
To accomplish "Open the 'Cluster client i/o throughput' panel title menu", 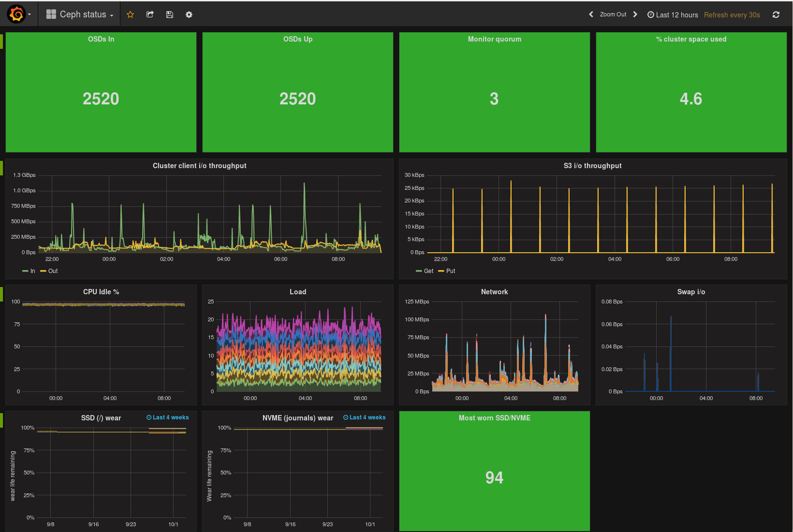I will click(199, 166).
